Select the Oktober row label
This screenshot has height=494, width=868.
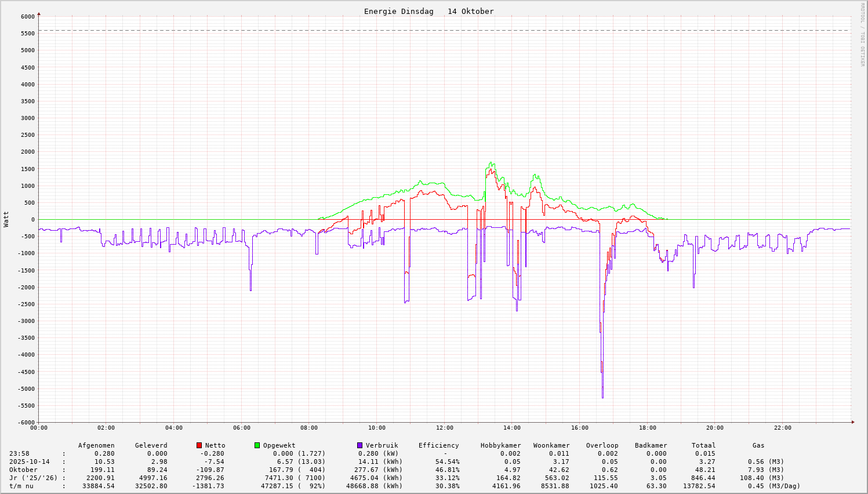click(x=23, y=470)
